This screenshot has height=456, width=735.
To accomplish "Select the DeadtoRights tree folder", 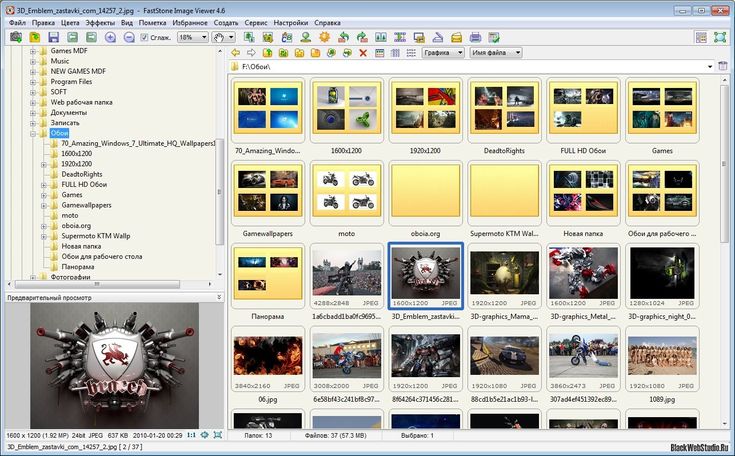I will (x=82, y=174).
